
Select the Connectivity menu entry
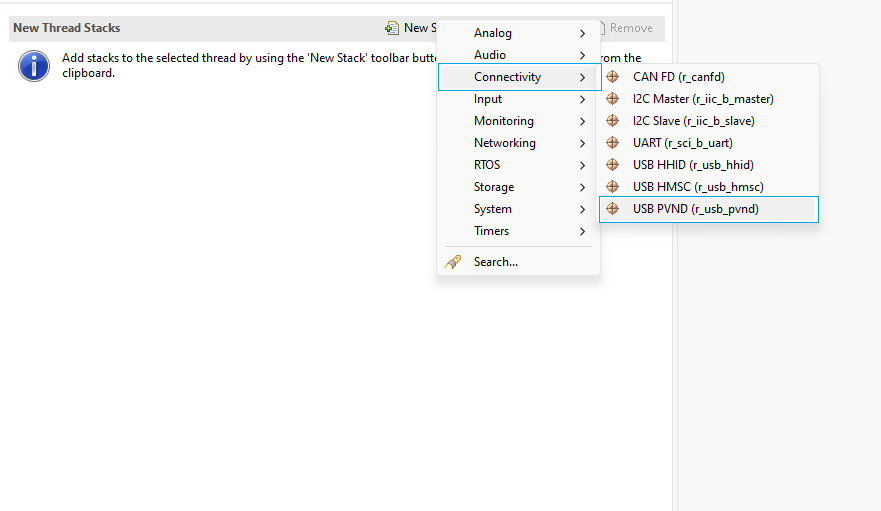point(519,76)
